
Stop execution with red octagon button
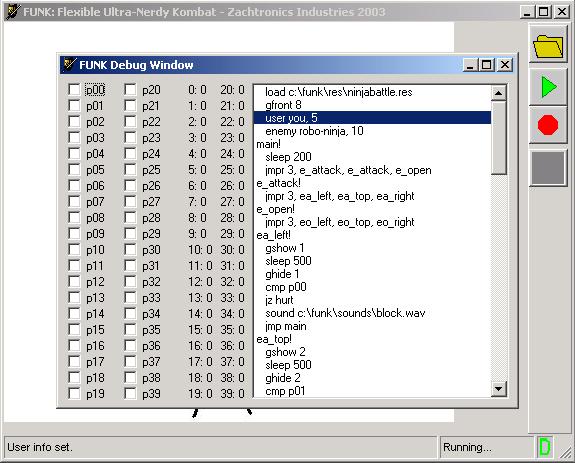point(548,125)
